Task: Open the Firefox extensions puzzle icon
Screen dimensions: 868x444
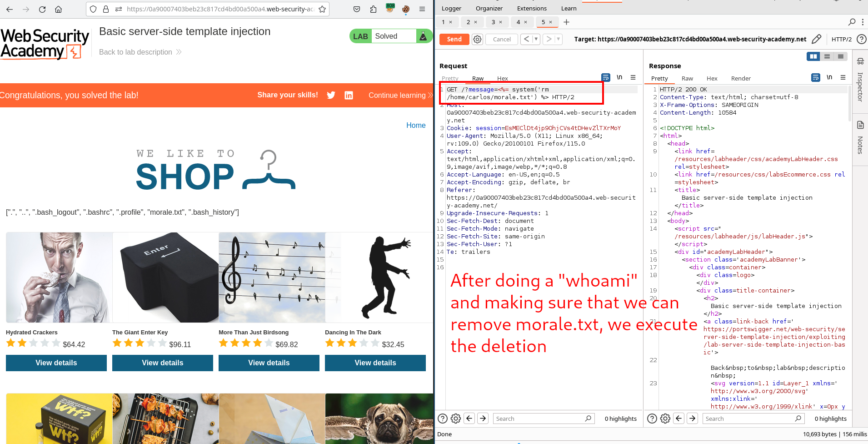Action: click(373, 9)
